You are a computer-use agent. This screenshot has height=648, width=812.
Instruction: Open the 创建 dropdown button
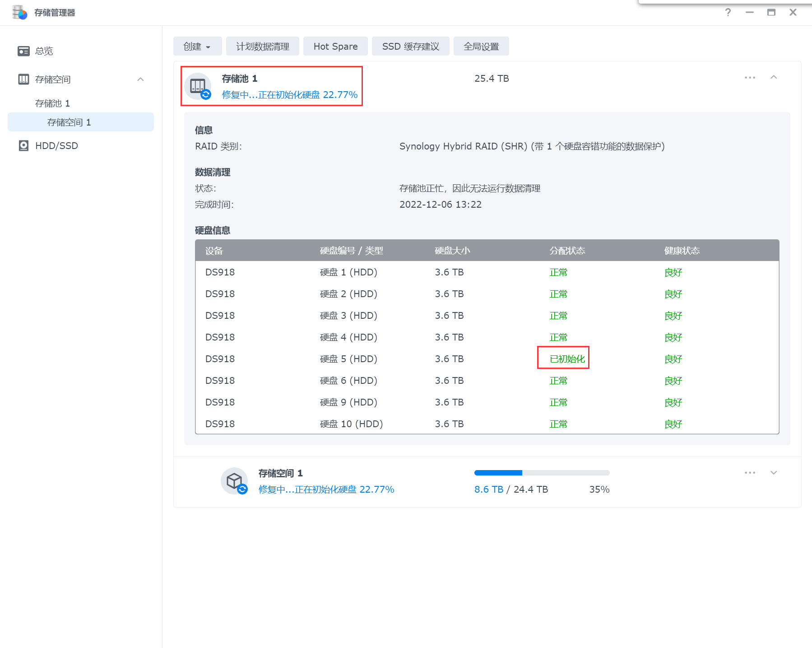[x=197, y=47]
